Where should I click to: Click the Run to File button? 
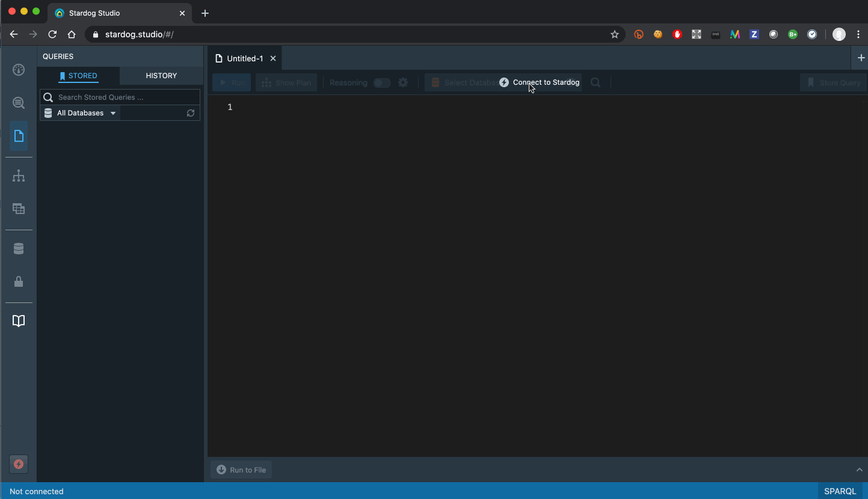point(240,470)
